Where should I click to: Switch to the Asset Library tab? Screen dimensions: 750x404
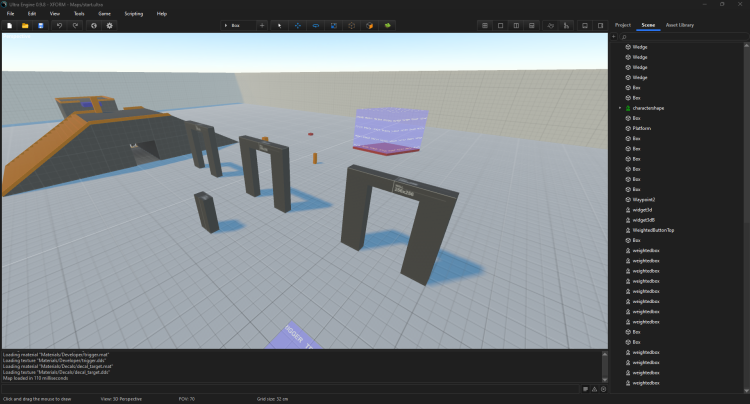pos(680,24)
